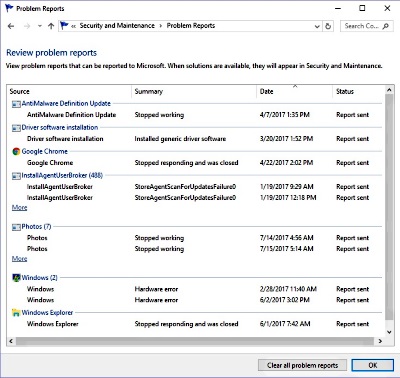This screenshot has width=400, height=378.
Task: Click the vertical scrollbar thumb
Action: 389,207
